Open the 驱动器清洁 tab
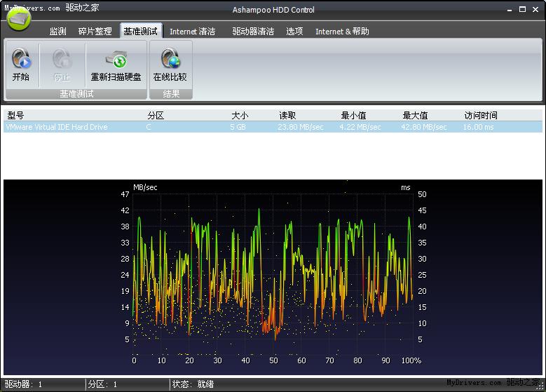The image size is (546, 392). (253, 32)
